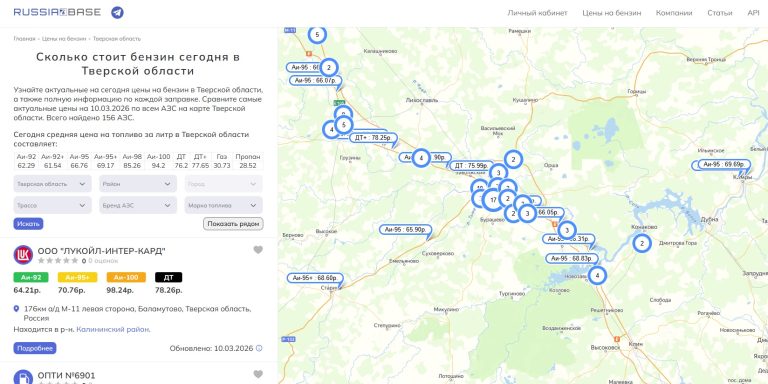Expand cluster 4 near Новозавидовский
Image resolution: width=768 pixels, height=384 pixels.
[x=597, y=275]
